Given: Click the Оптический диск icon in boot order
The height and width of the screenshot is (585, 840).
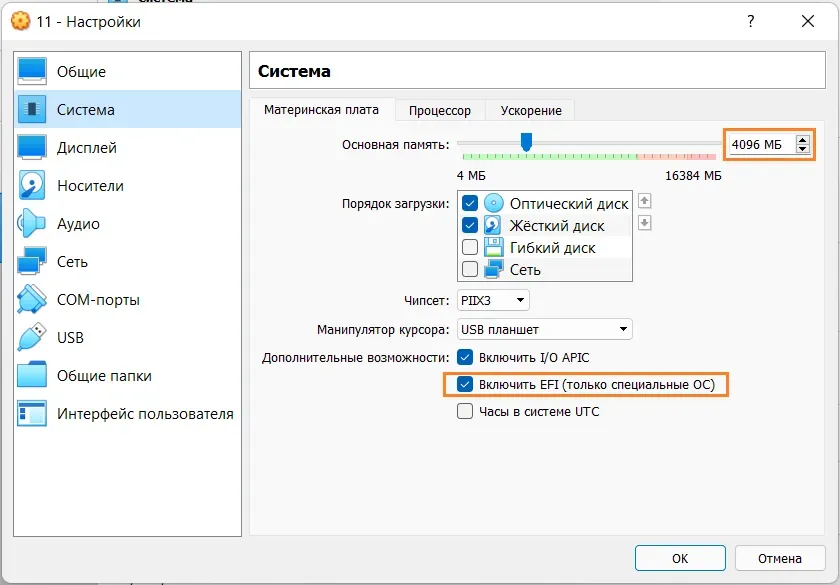Looking at the screenshot, I should tap(494, 203).
